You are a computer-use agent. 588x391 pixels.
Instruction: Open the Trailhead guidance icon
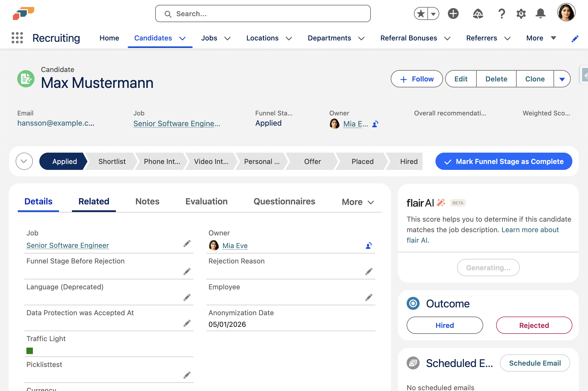click(478, 13)
